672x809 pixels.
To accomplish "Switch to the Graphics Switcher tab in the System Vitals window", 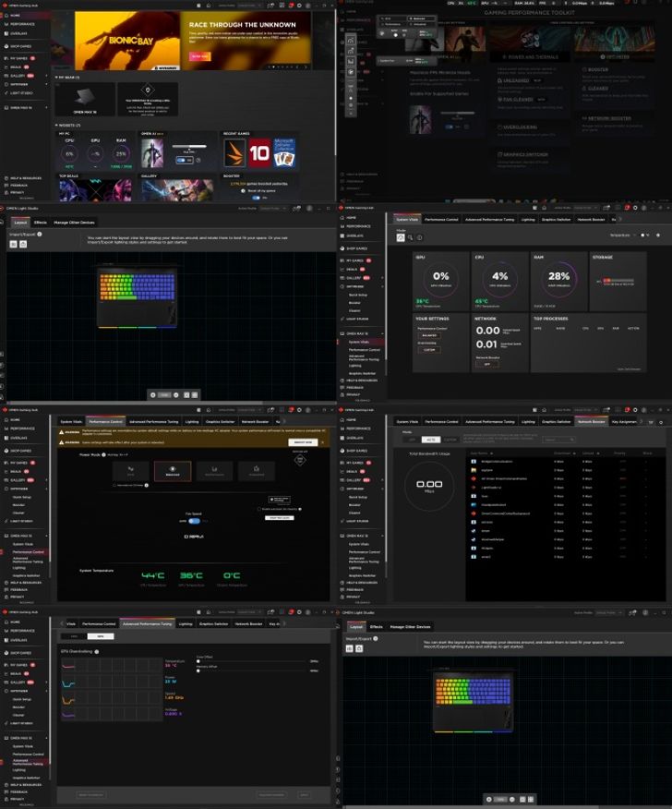I will coord(556,220).
